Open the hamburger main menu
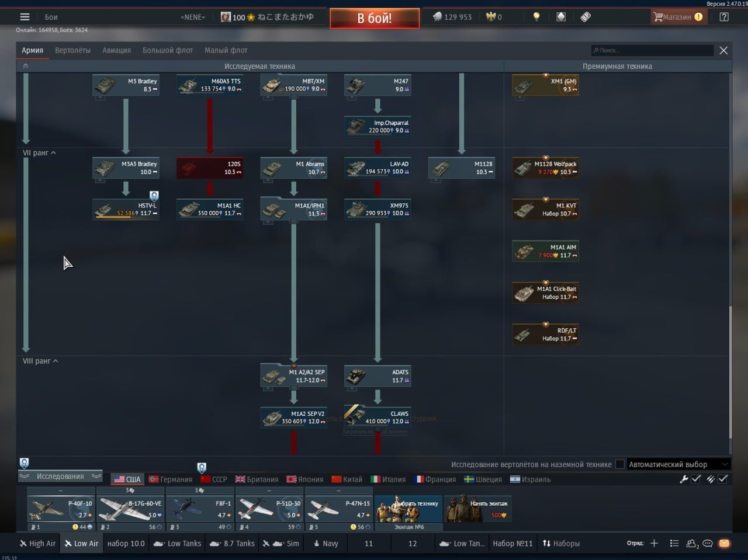 point(25,17)
